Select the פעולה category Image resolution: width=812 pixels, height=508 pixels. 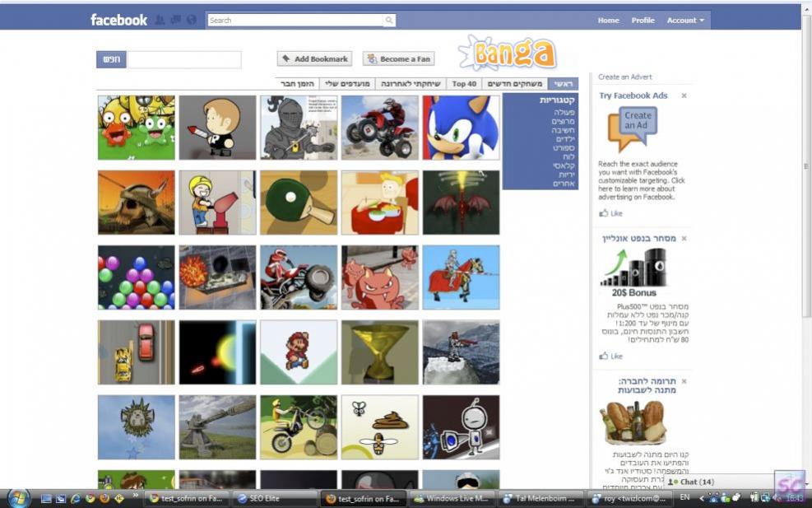click(564, 113)
